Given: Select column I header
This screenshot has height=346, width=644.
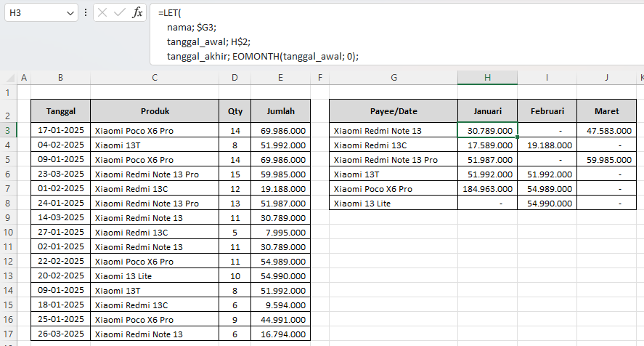Looking at the screenshot, I should point(547,77).
